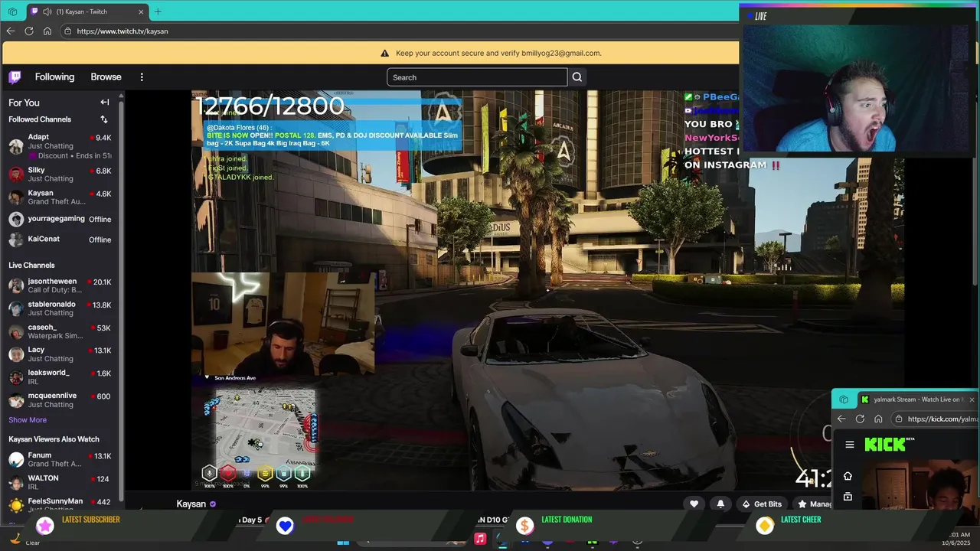980x551 pixels.
Task: Click the heart follow button
Action: pyautogui.click(x=694, y=504)
